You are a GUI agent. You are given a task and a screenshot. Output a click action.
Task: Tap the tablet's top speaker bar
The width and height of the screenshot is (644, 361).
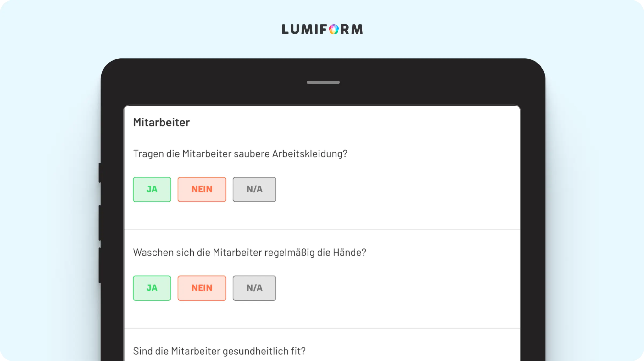tap(323, 82)
